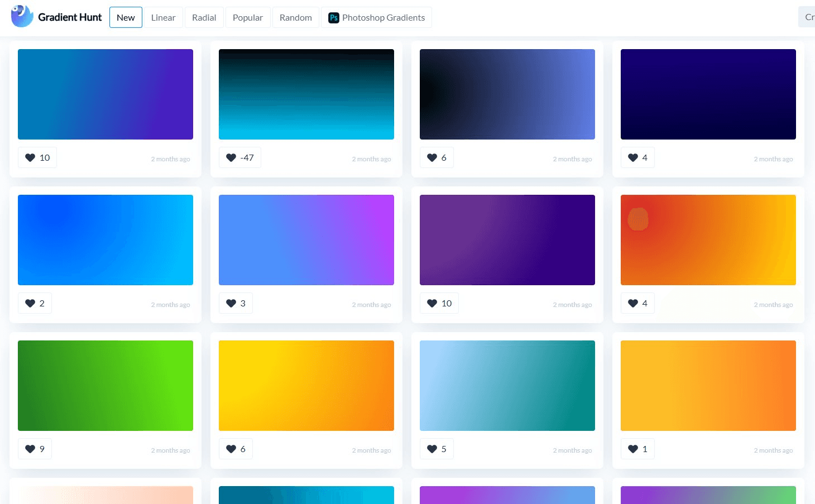Like the blue-to-purple gradient with 10 likes
The image size is (815, 504).
pos(37,157)
